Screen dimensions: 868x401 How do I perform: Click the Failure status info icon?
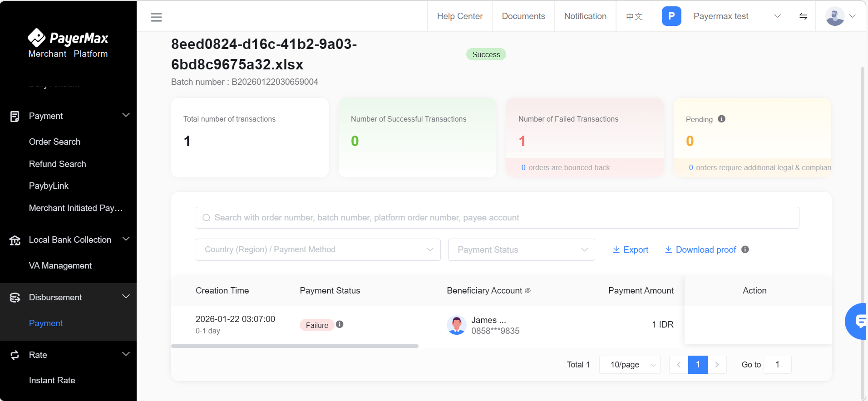click(340, 324)
